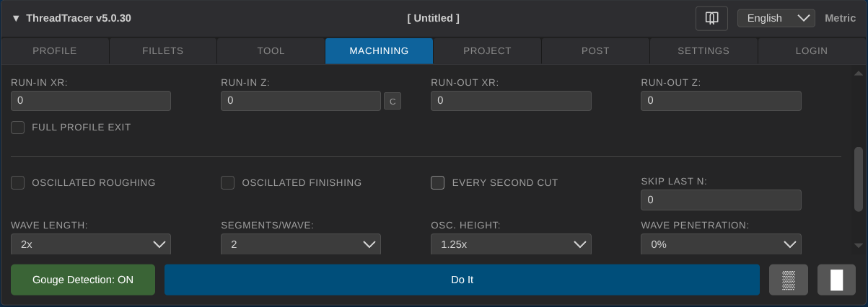Check the Every Second Cut option
Screen dimensions: 868x307
click(x=438, y=183)
